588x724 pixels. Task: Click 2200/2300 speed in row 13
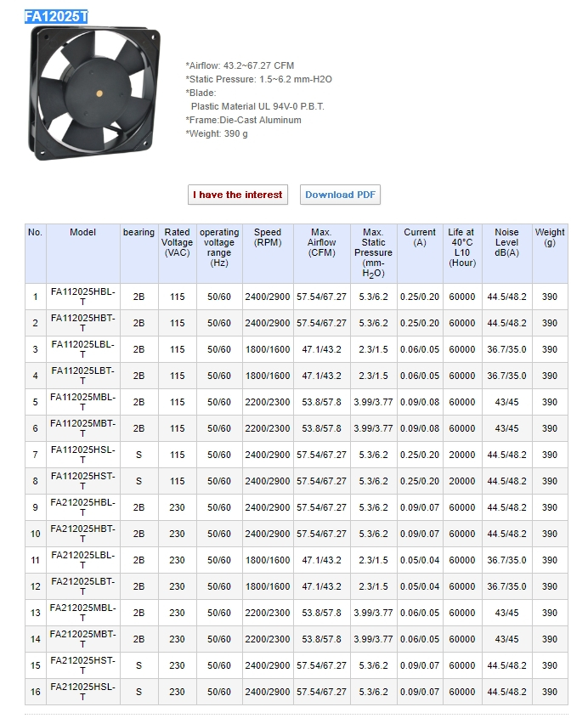point(268,613)
